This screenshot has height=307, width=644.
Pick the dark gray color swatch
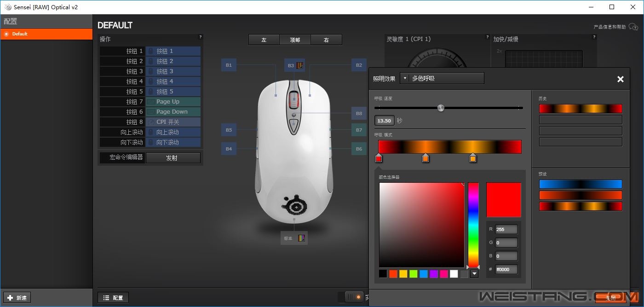(x=464, y=274)
